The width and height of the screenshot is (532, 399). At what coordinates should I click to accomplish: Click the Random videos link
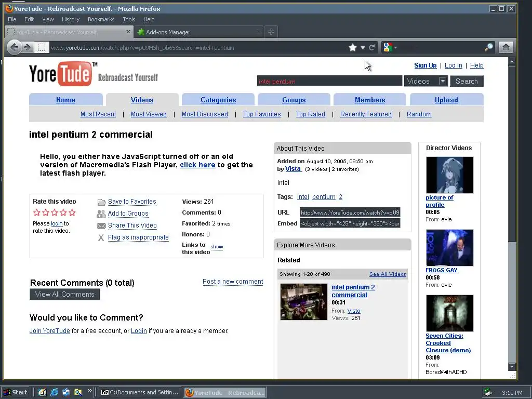(419, 114)
